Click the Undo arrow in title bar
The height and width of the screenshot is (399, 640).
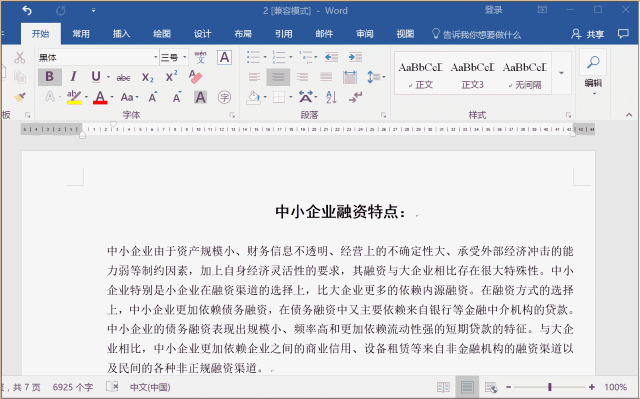point(27,11)
